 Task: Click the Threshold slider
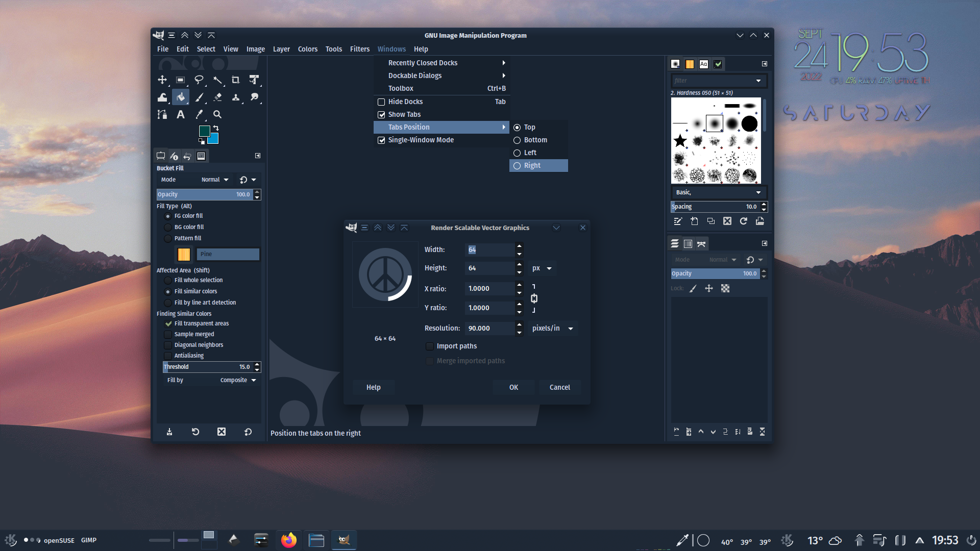coord(208,367)
